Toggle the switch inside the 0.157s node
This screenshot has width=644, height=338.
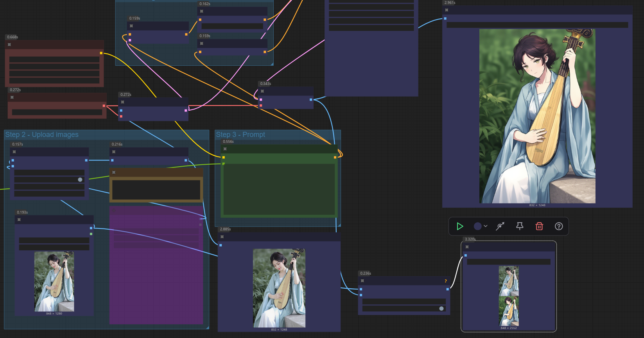[80, 180]
